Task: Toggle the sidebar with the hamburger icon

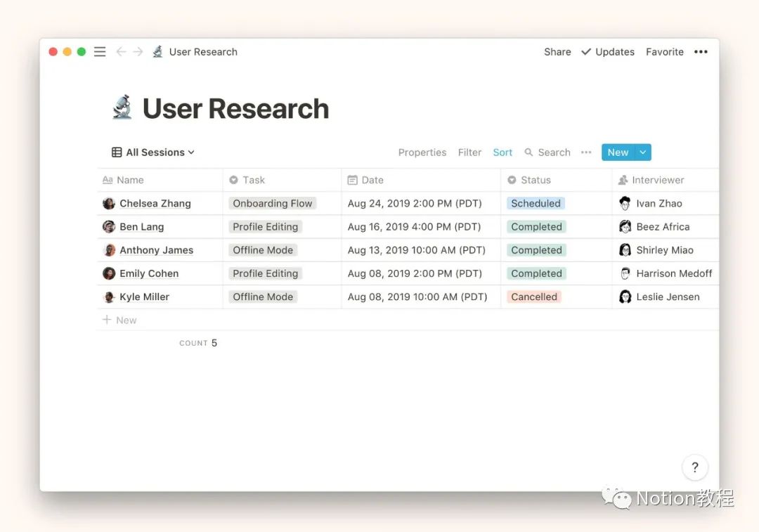Action: click(99, 51)
